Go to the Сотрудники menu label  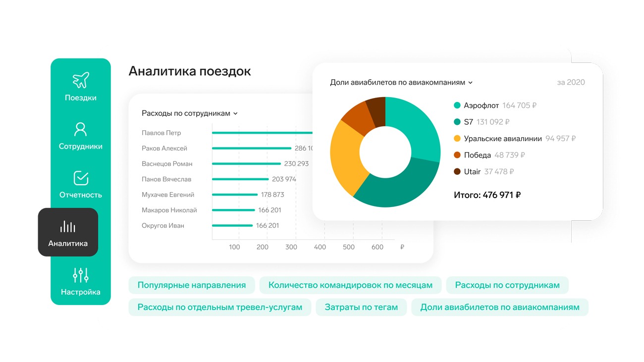coord(80,147)
